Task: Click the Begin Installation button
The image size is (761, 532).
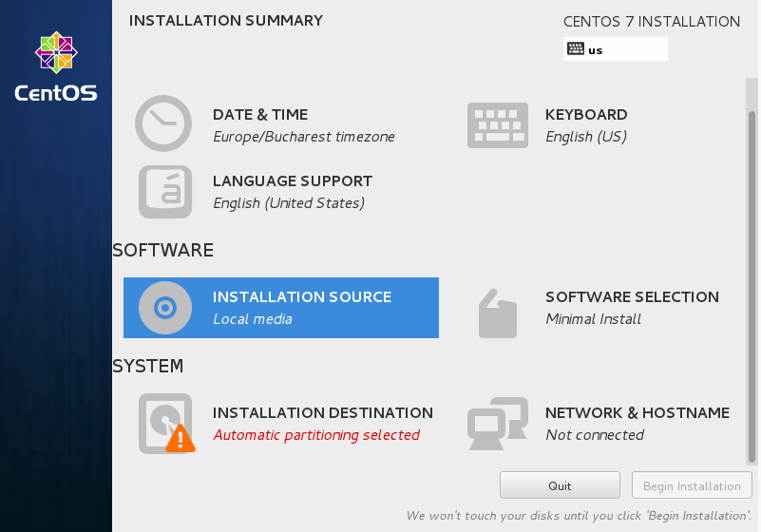Action: point(692,485)
